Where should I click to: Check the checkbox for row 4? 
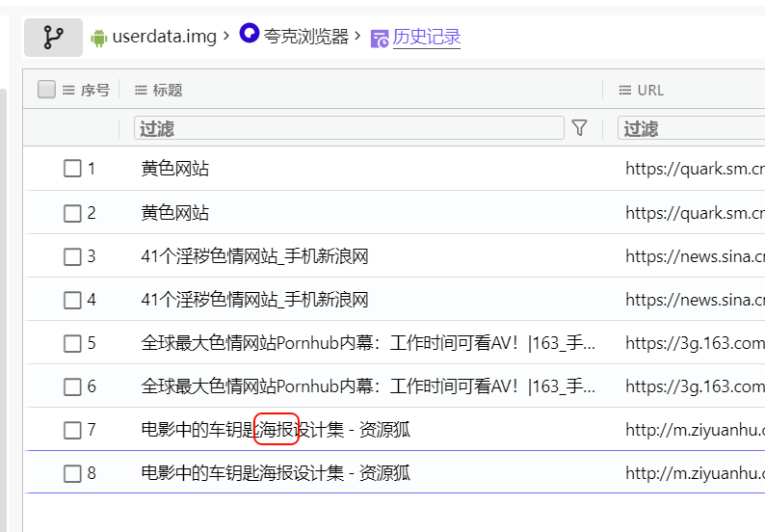pos(72,300)
